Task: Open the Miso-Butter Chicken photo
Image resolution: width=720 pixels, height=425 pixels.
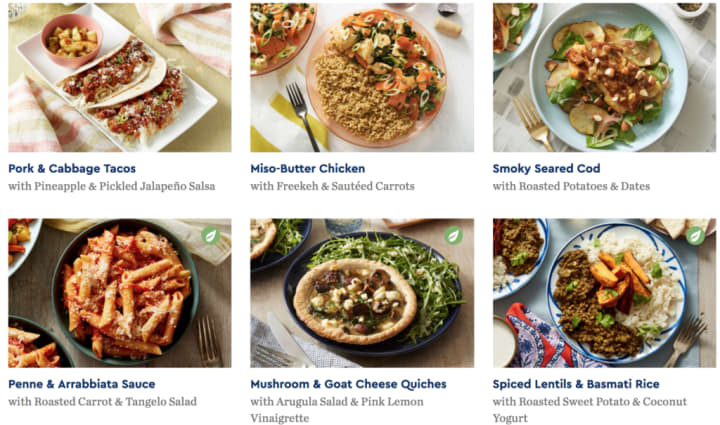Action: pyautogui.click(x=362, y=78)
